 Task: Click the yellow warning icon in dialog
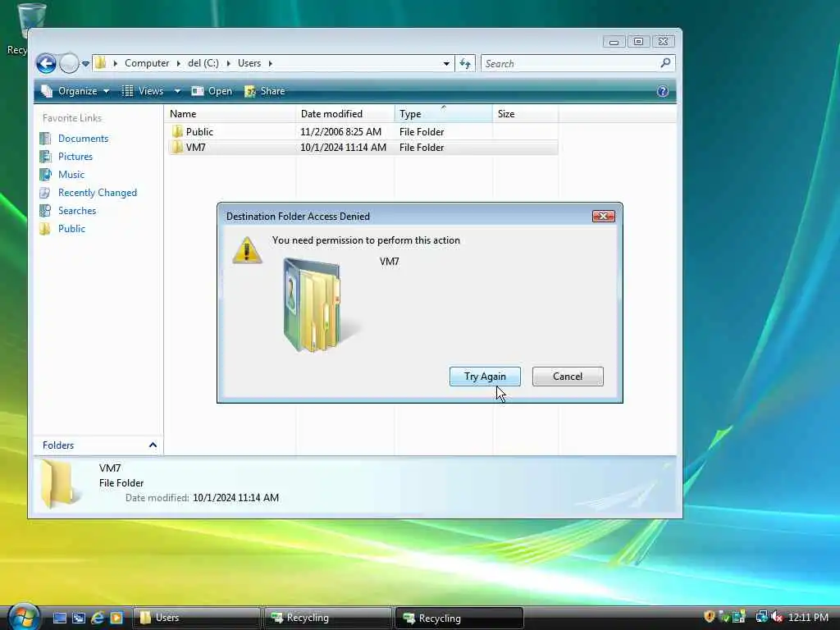(x=247, y=249)
